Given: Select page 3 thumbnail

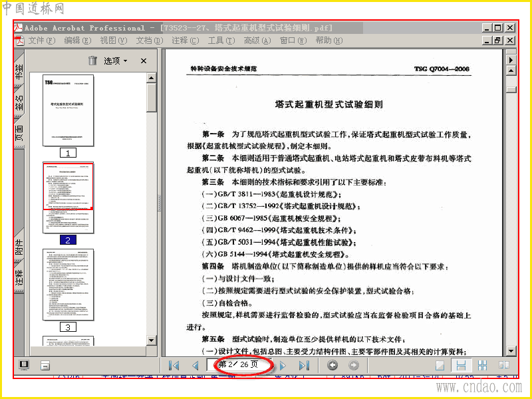Looking at the screenshot, I should 68,285.
